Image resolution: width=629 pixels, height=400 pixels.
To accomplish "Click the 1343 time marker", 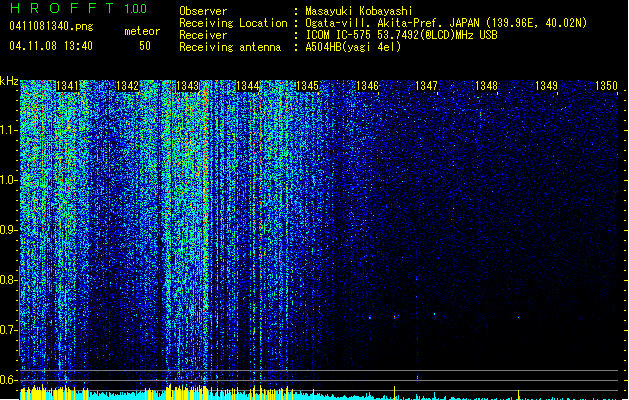I will (187, 86).
